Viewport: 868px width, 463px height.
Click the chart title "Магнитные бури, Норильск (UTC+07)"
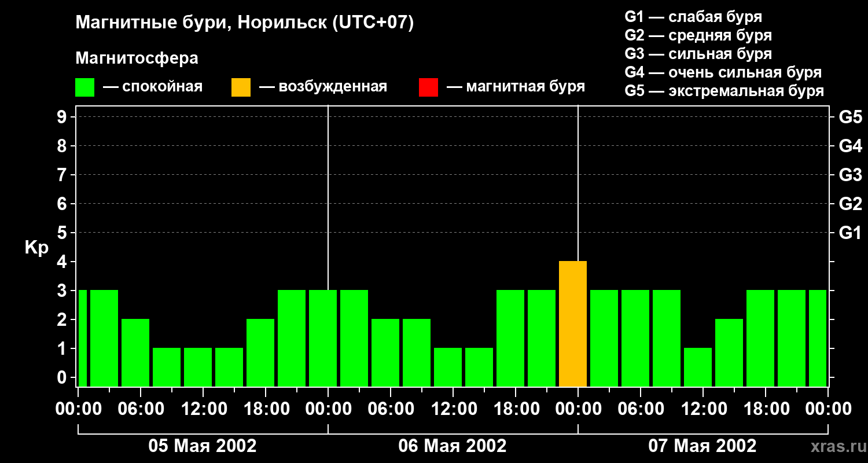(245, 23)
